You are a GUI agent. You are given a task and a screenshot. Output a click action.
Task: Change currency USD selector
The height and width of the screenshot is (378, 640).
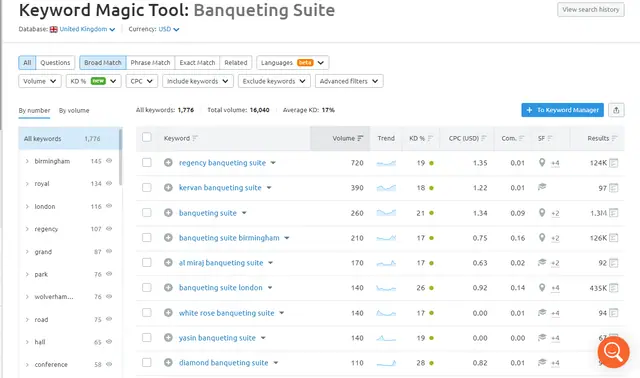tap(169, 29)
